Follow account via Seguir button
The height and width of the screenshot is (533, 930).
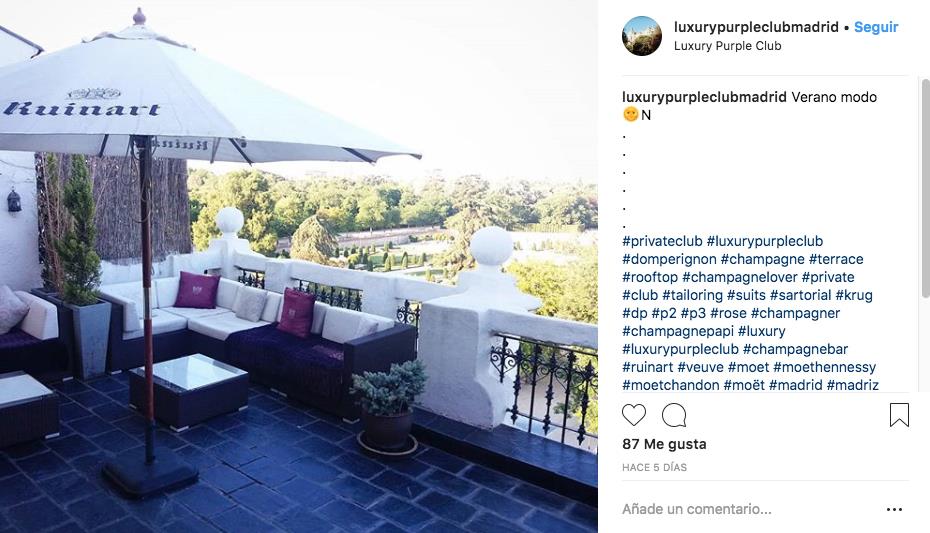tap(876, 27)
